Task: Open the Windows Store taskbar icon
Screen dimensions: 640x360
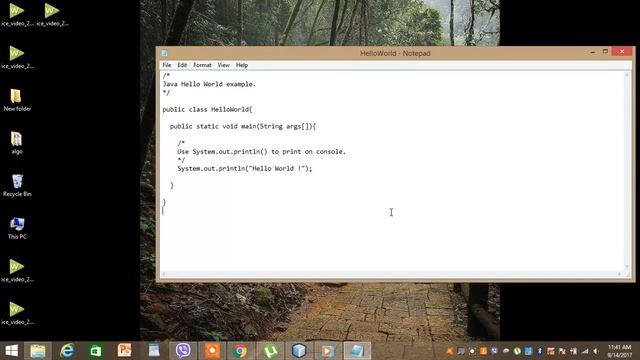Action: (x=96, y=351)
